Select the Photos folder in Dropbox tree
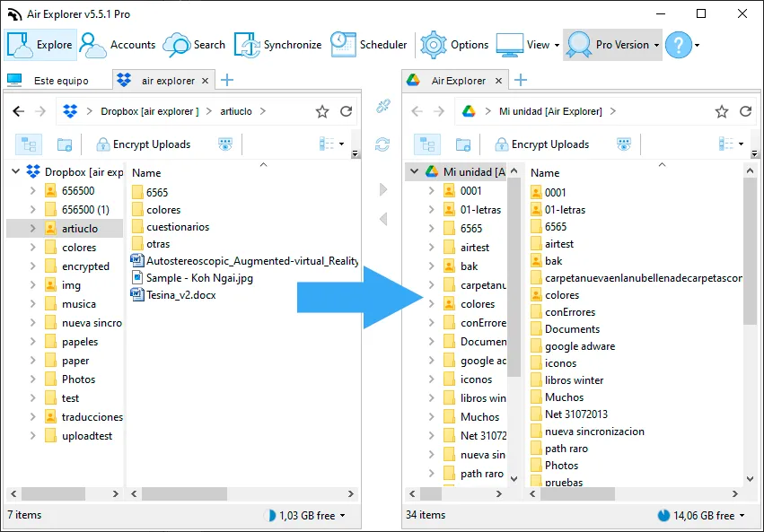This screenshot has height=532, width=764. pyautogui.click(x=78, y=379)
